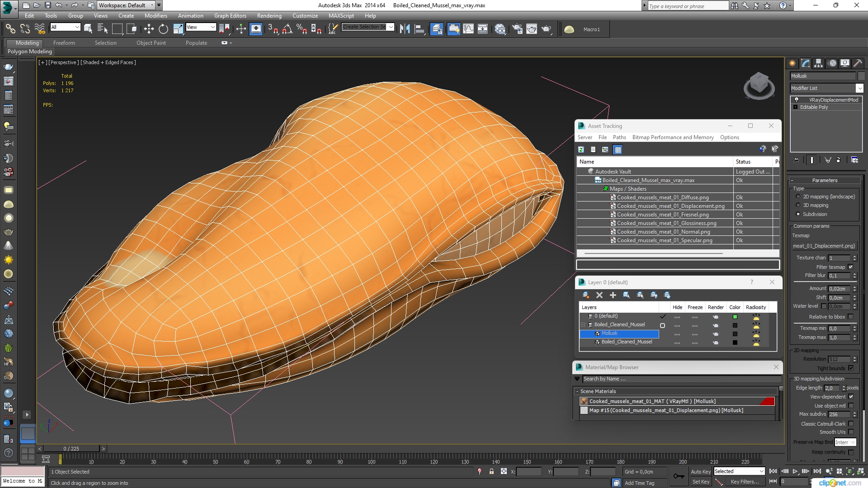Switch to the Freeform ribbon tab
868x488 pixels.
[64, 43]
